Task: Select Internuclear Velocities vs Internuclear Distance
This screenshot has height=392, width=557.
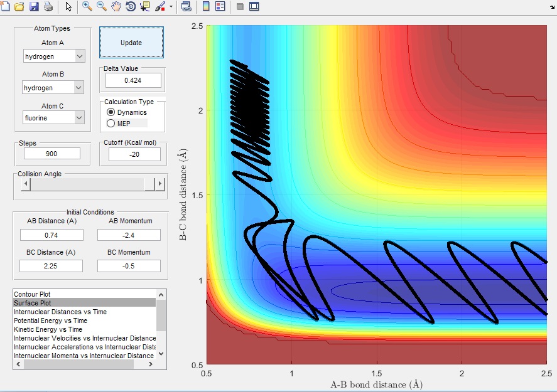Action: pos(85,338)
